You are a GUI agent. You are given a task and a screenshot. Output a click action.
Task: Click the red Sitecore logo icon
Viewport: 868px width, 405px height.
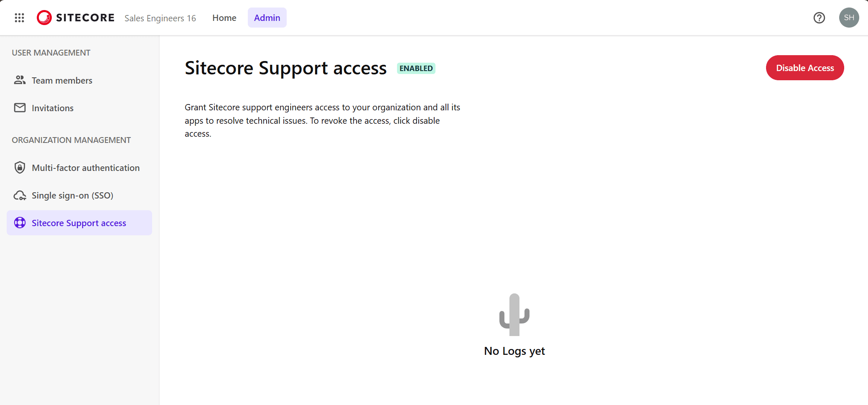tap(44, 18)
